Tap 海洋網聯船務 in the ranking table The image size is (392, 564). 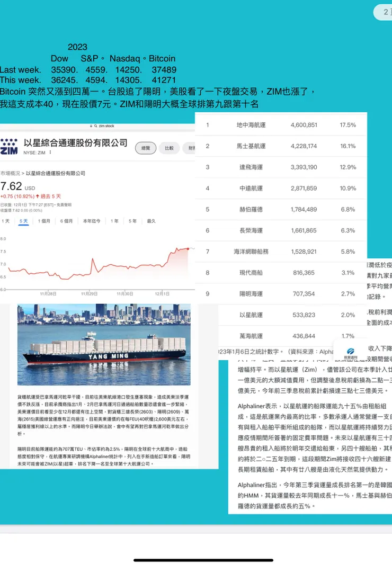pos(251,252)
